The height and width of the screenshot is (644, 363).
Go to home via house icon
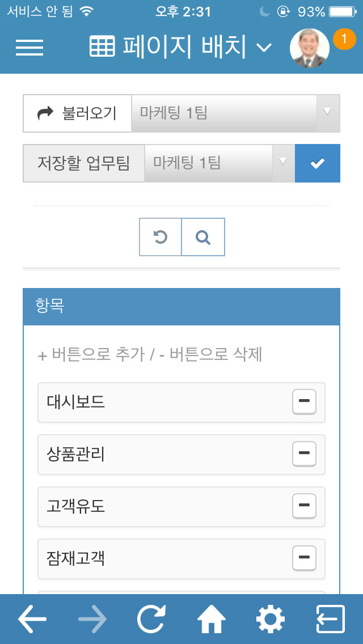point(212,618)
